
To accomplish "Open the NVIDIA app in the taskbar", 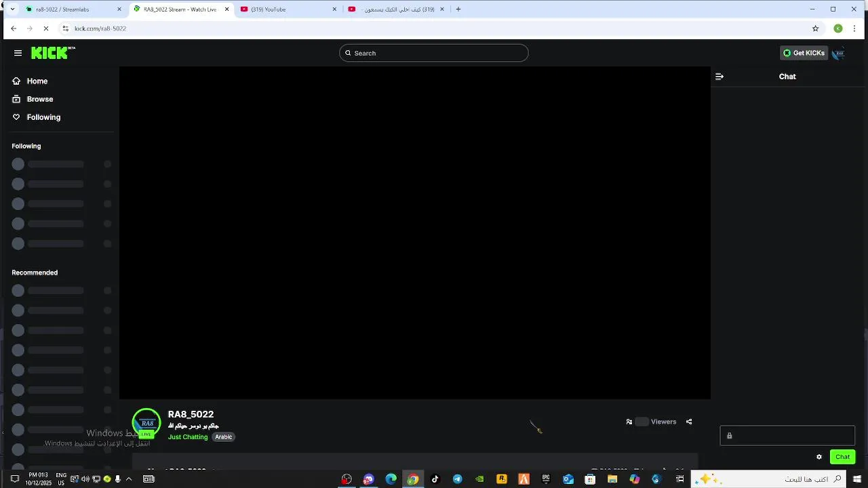I will click(479, 479).
